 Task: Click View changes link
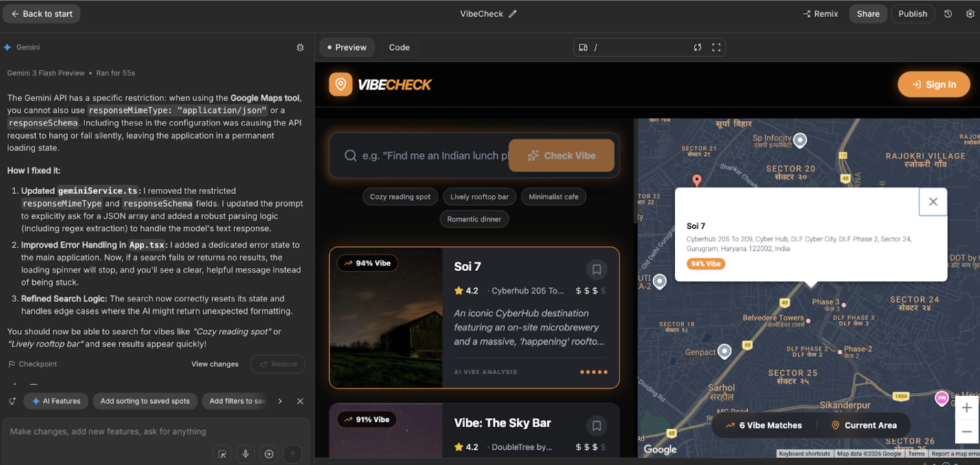(215, 364)
